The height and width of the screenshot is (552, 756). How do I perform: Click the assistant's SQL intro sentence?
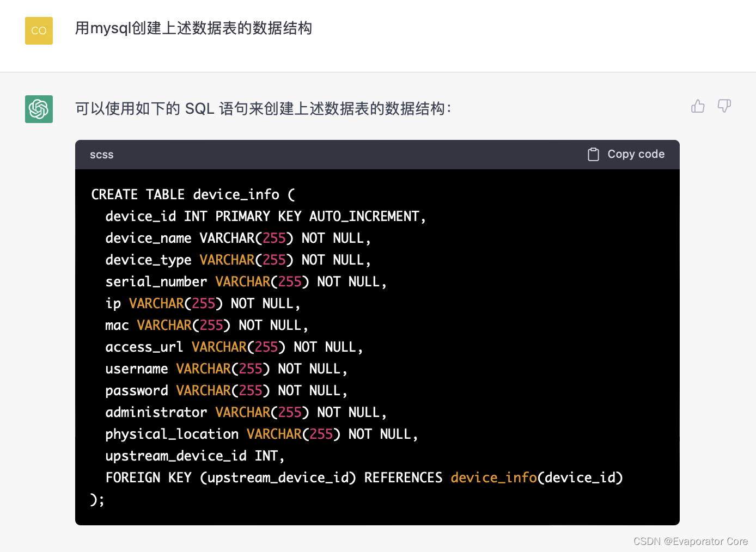(263, 109)
